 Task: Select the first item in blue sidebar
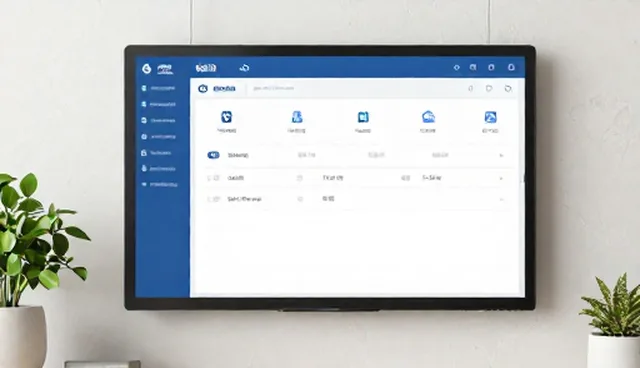(x=159, y=88)
